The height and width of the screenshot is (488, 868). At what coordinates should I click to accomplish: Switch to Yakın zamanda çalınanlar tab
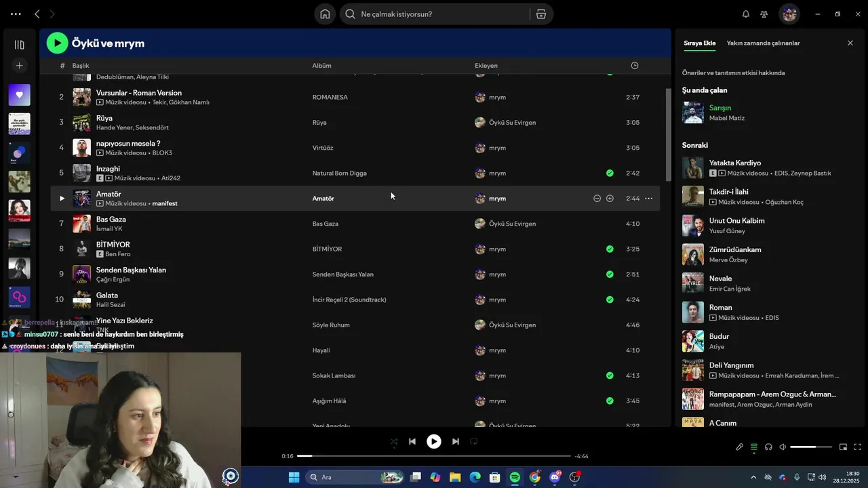pos(763,43)
